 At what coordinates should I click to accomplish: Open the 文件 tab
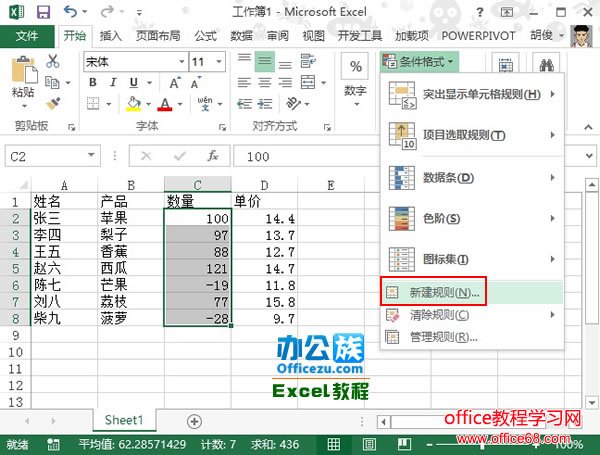(x=27, y=36)
